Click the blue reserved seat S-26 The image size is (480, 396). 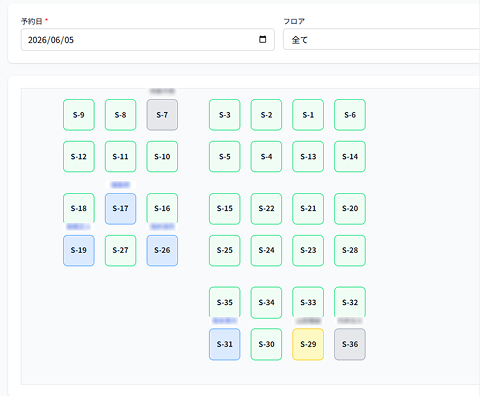162,250
